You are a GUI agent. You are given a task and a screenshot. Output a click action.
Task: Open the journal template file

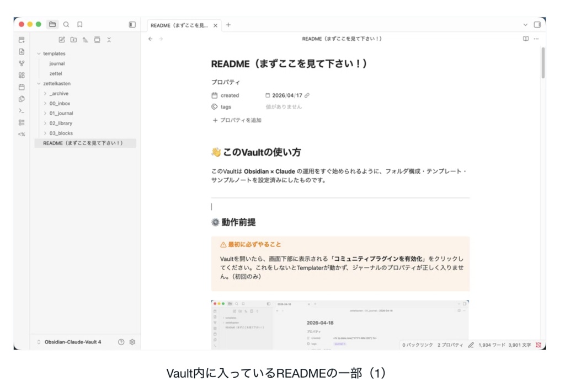[x=57, y=63]
